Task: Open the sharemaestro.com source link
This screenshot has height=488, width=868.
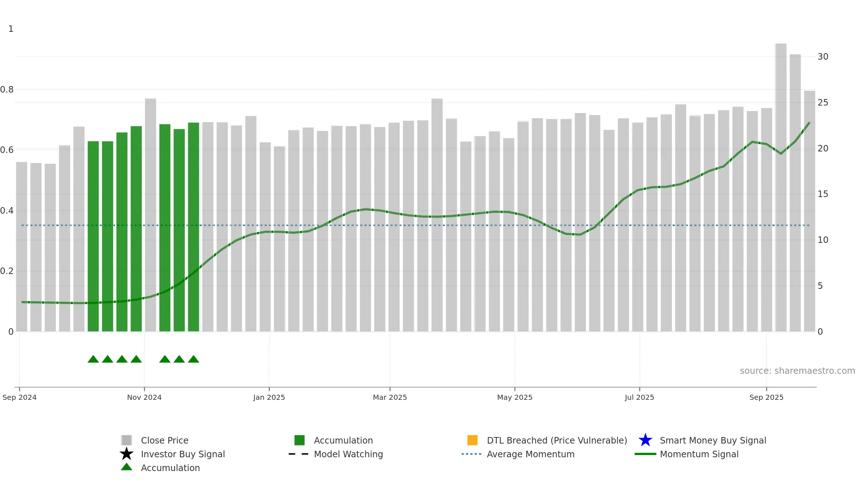Action: (797, 371)
